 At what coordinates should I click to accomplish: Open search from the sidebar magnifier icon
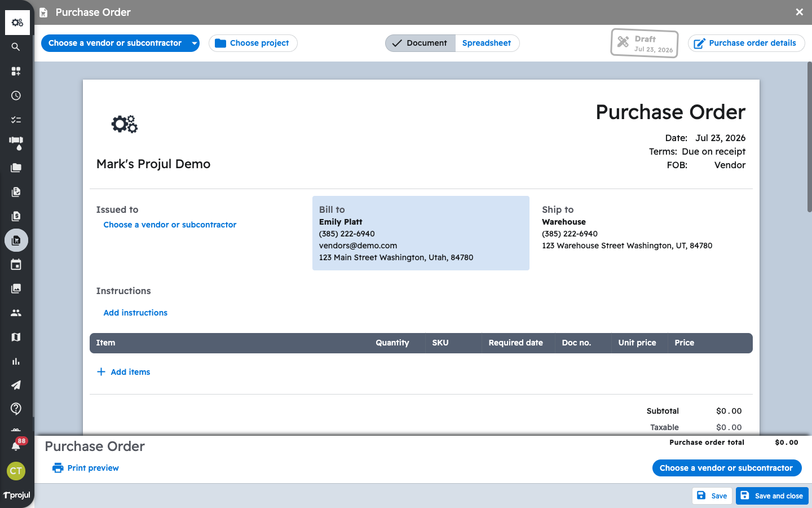pyautogui.click(x=16, y=47)
